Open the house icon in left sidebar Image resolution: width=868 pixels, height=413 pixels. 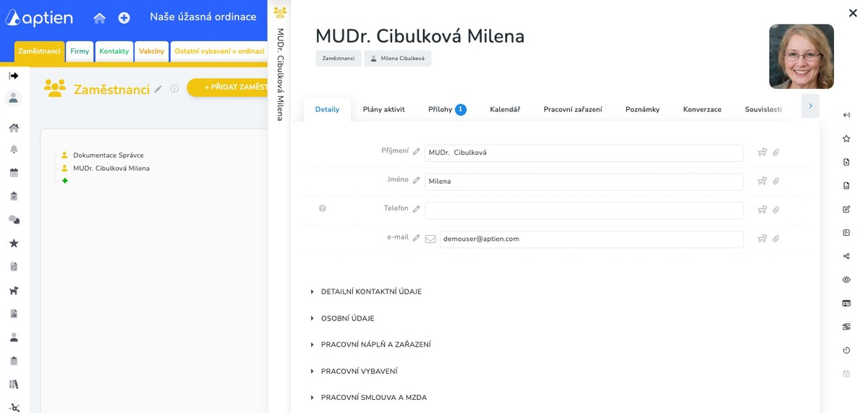coord(14,128)
